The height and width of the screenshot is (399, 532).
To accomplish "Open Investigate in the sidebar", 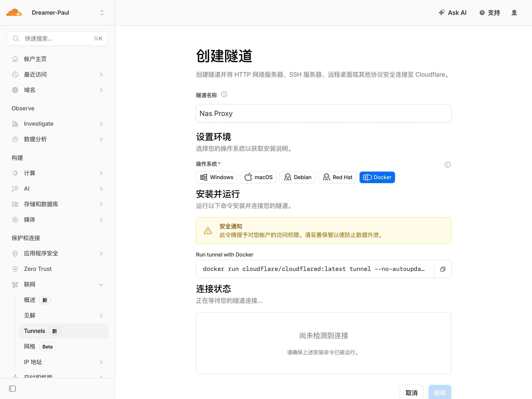I will (39, 124).
